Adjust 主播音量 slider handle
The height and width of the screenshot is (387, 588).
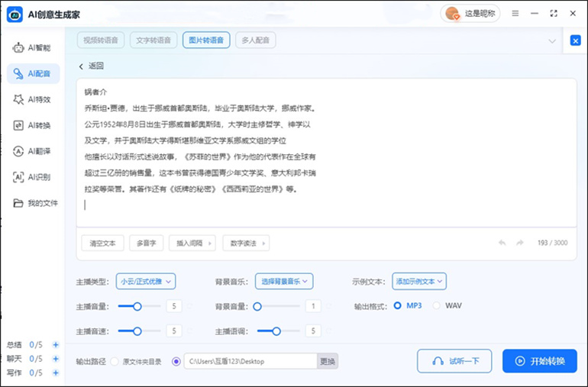click(137, 306)
